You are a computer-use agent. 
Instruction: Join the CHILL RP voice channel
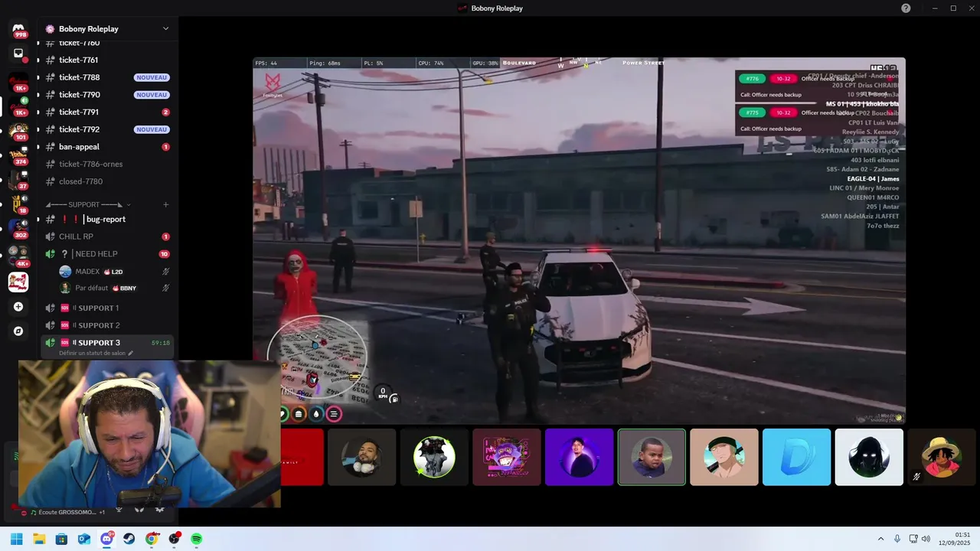tap(107, 236)
